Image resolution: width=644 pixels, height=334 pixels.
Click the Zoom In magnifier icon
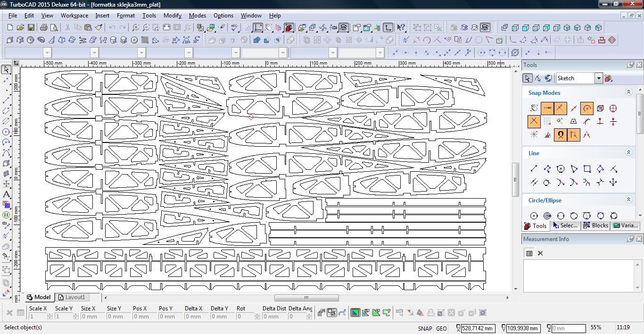[x=135, y=28]
